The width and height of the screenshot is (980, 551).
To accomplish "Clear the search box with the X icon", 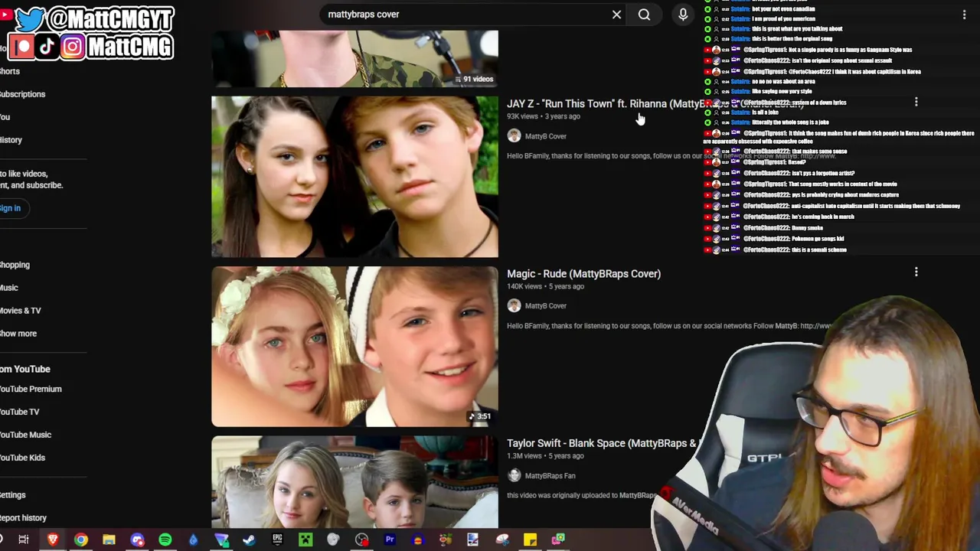I will tap(616, 15).
